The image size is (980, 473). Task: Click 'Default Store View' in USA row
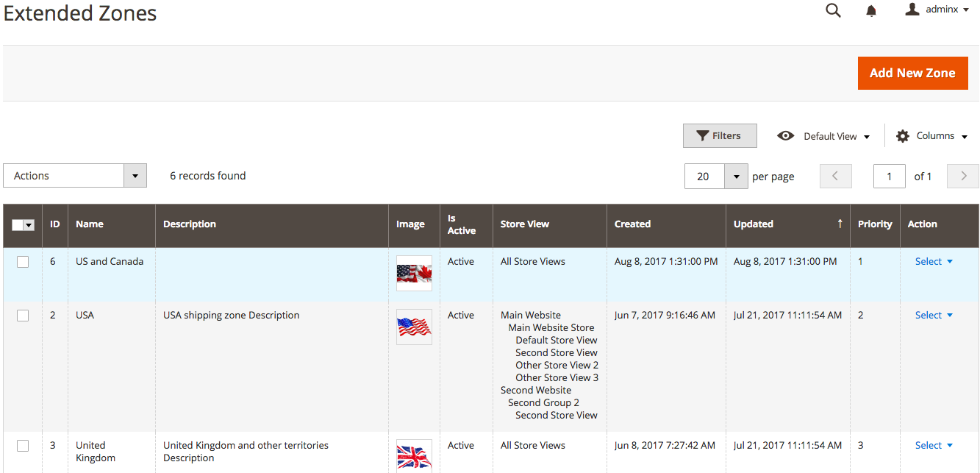[x=557, y=340]
